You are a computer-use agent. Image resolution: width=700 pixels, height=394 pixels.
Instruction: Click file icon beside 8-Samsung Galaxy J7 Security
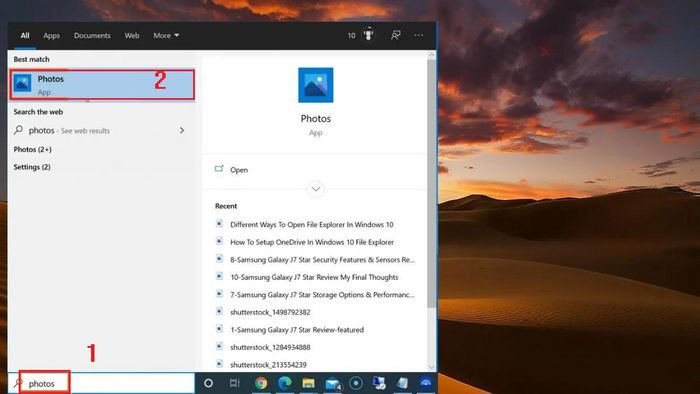219,258
